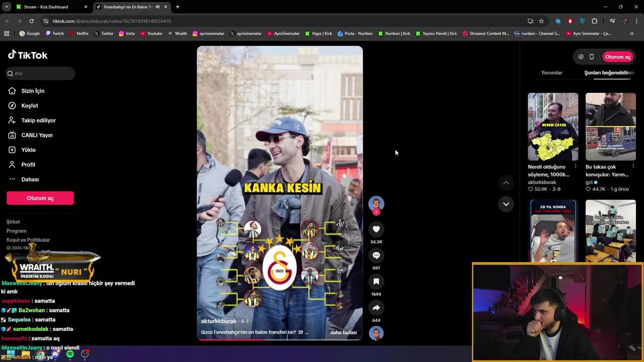Like the video with heart icon

pyautogui.click(x=376, y=229)
